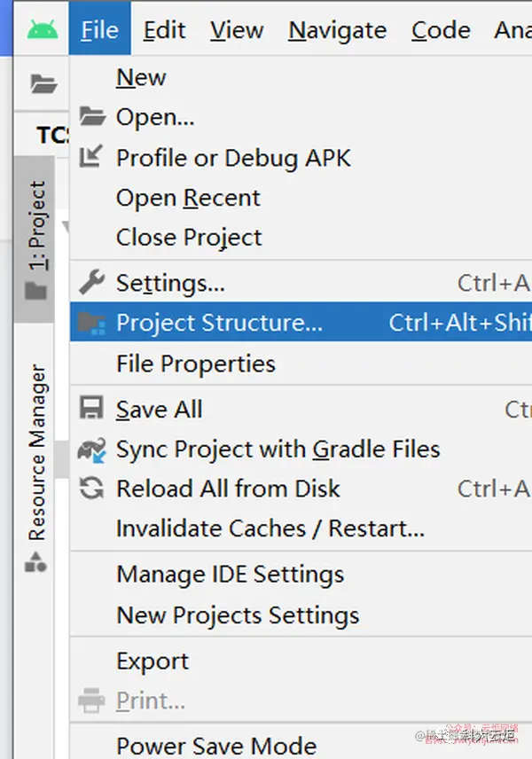Expand the New submenu

(x=142, y=78)
